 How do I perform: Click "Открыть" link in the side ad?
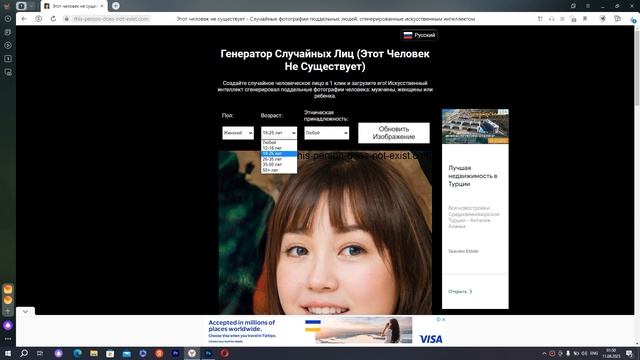(460, 291)
